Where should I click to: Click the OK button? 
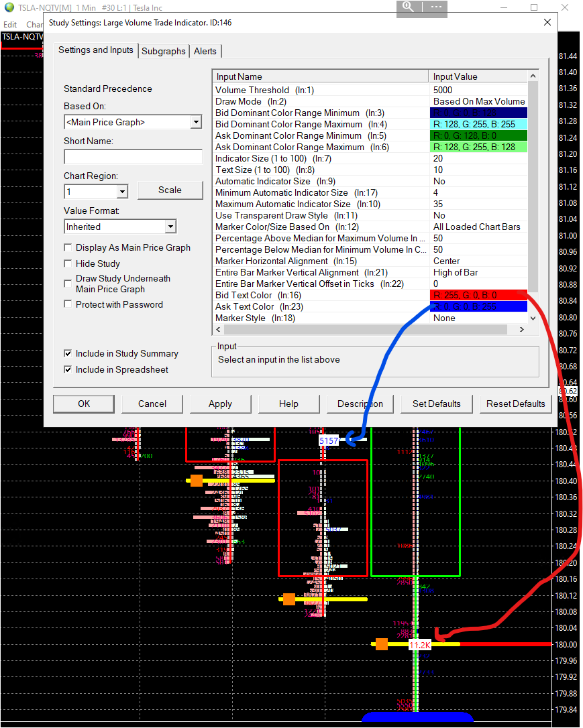coord(84,404)
